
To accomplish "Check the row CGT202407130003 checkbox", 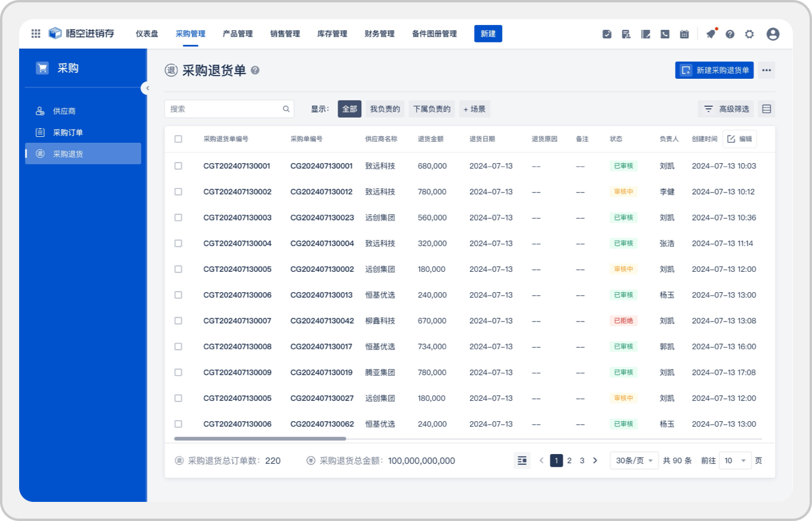I will click(x=178, y=217).
